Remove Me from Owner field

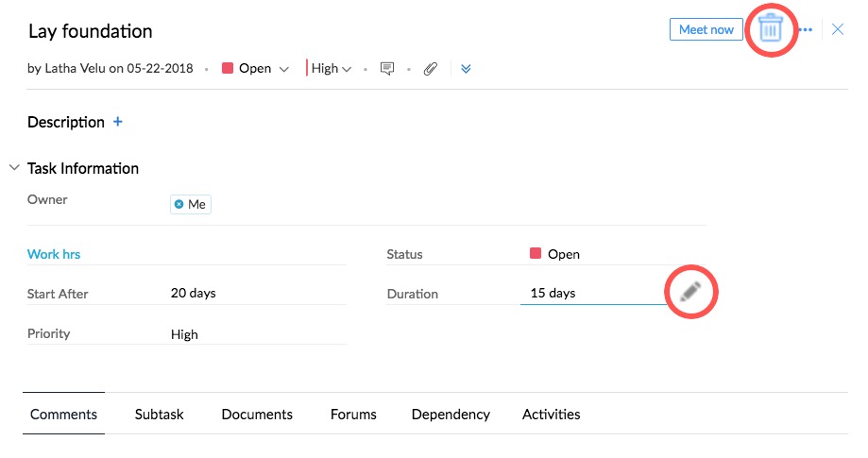coord(179,204)
